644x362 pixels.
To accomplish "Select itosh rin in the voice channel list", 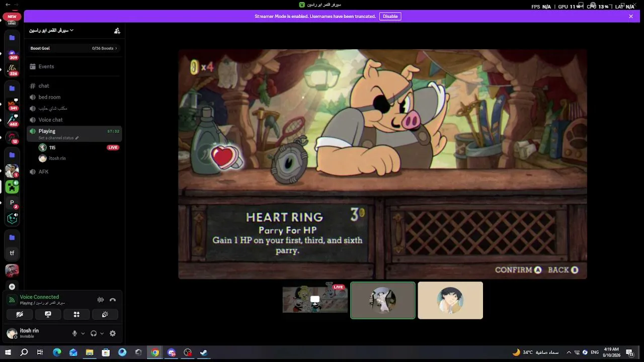I will (79, 158).
